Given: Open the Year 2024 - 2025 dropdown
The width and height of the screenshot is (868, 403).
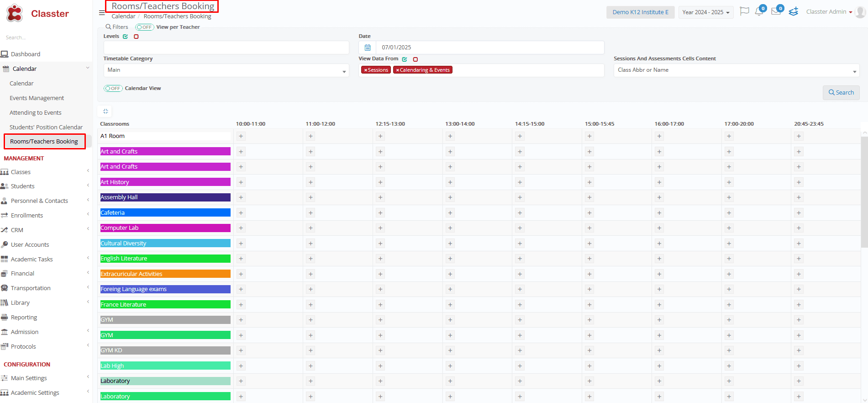Looking at the screenshot, I should (705, 12).
